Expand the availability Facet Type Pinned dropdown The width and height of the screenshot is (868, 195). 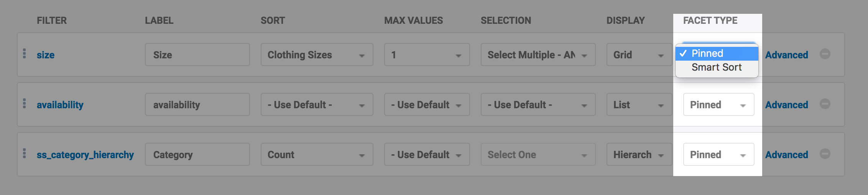[718, 105]
